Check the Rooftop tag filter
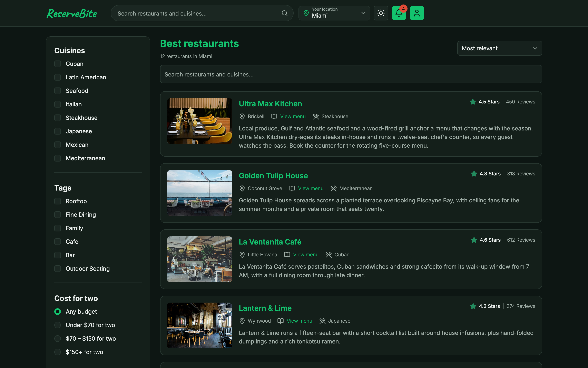 (58, 201)
